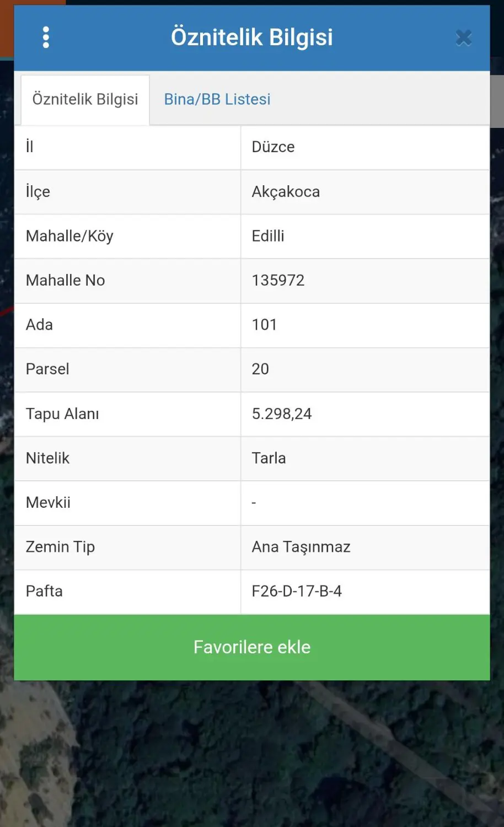Image resolution: width=504 pixels, height=827 pixels.
Task: Select the Edilli village value
Action: [268, 236]
